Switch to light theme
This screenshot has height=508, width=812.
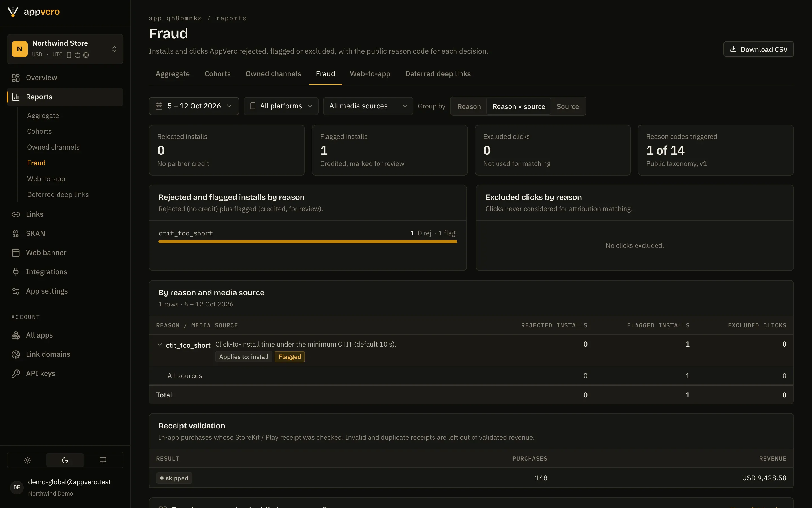(27, 460)
